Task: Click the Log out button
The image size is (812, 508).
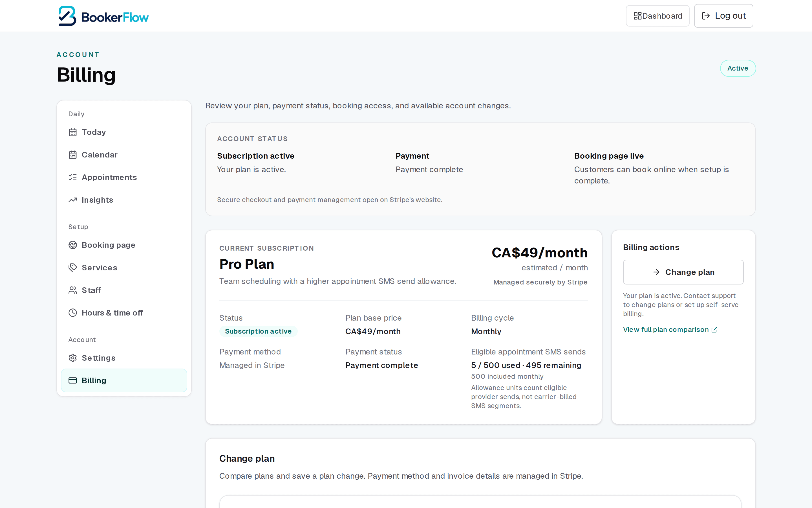Action: point(723,16)
